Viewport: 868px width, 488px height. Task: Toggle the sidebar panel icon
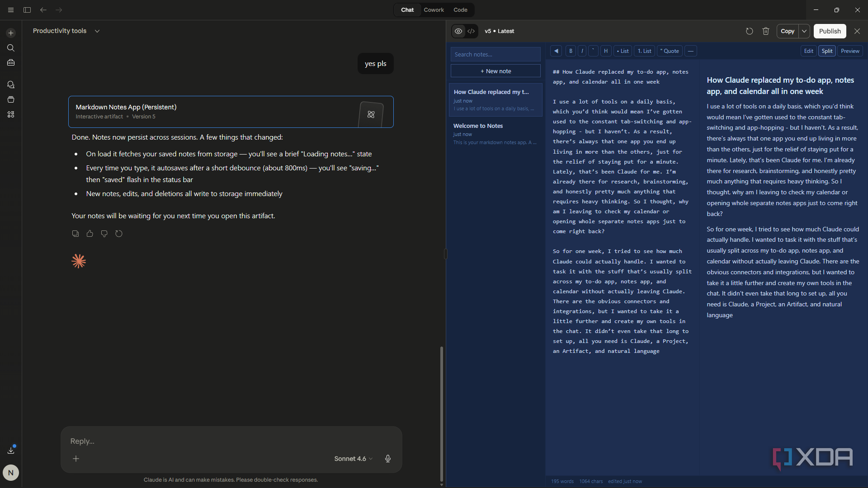(27, 10)
